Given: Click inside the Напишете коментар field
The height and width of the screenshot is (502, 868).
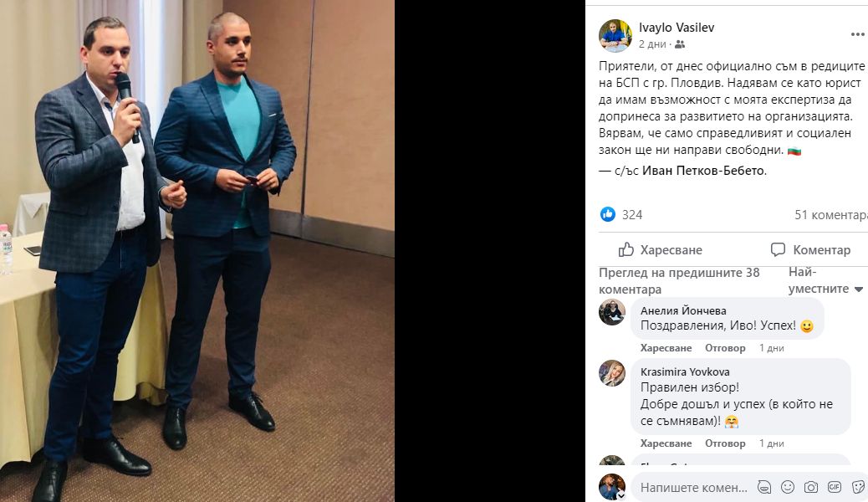Looking at the screenshot, I should [693, 488].
